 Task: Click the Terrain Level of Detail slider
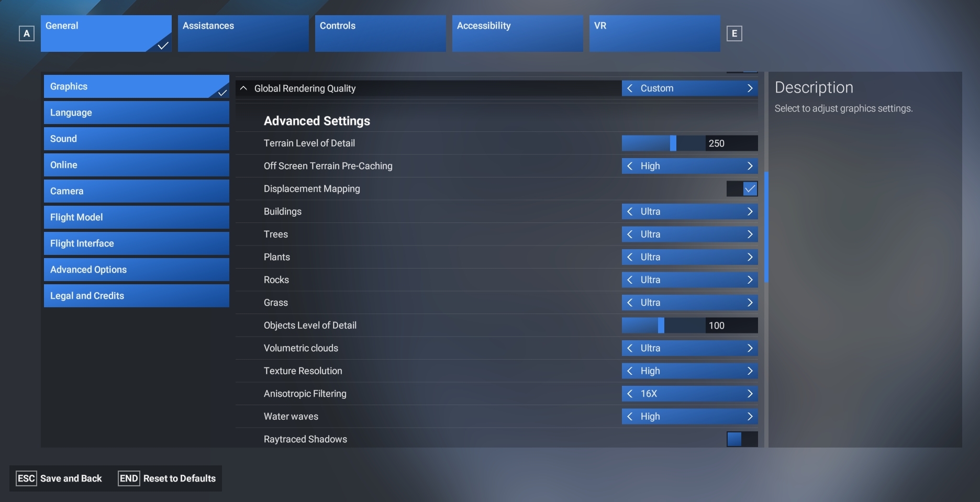point(663,143)
